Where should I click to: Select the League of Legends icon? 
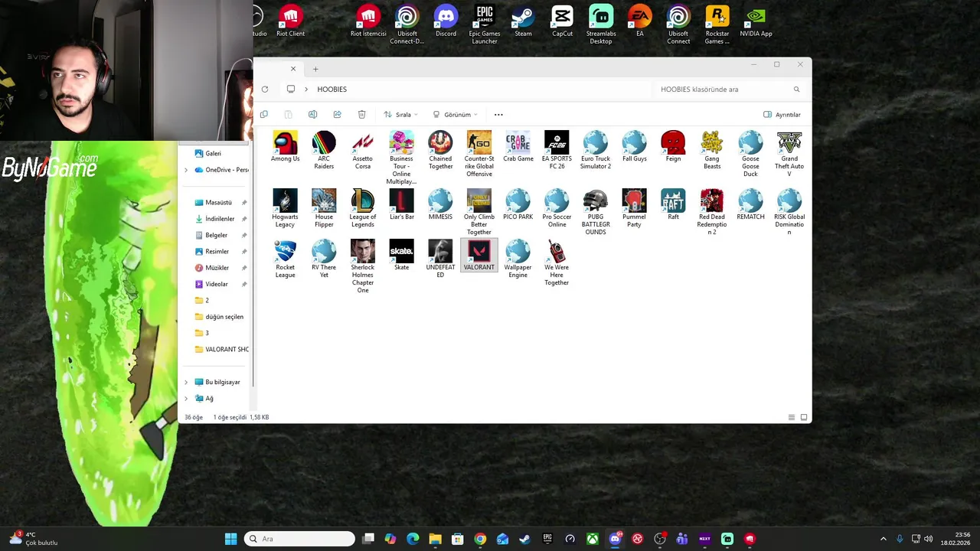pos(363,201)
